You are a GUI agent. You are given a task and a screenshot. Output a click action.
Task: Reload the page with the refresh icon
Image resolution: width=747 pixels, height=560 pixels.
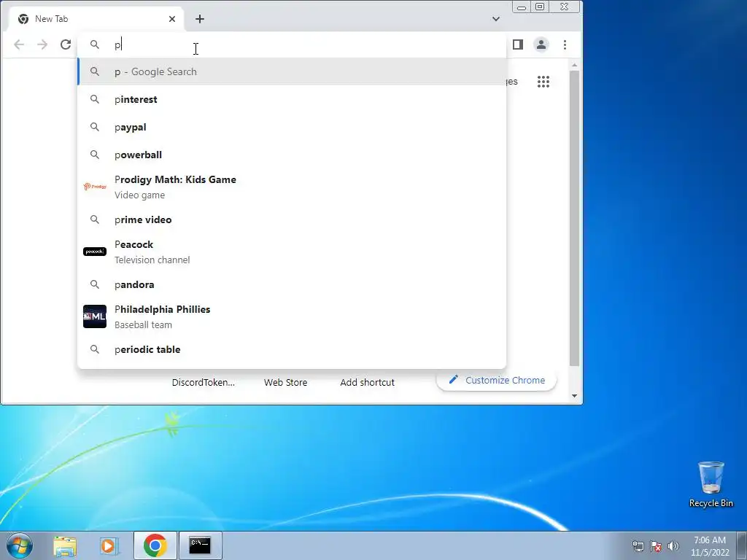[66, 44]
